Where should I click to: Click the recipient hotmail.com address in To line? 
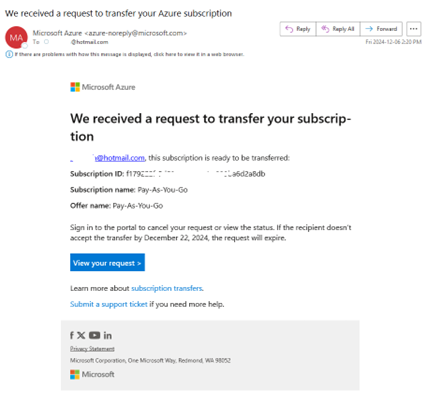pyautogui.click(x=89, y=42)
